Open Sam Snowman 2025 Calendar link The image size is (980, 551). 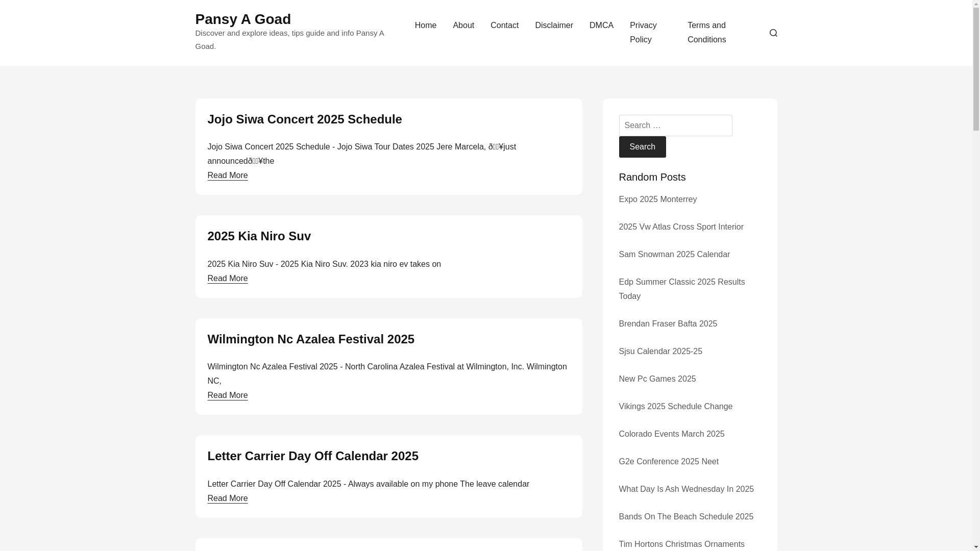(x=674, y=255)
